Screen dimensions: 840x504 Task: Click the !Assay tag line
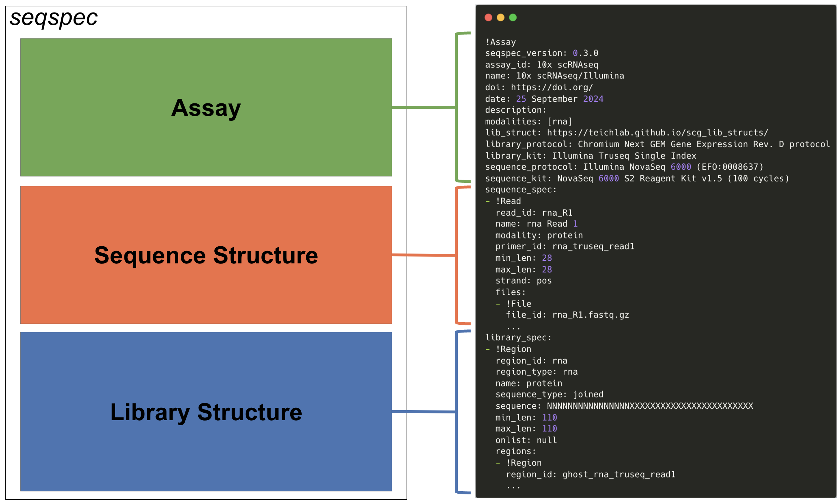click(500, 42)
